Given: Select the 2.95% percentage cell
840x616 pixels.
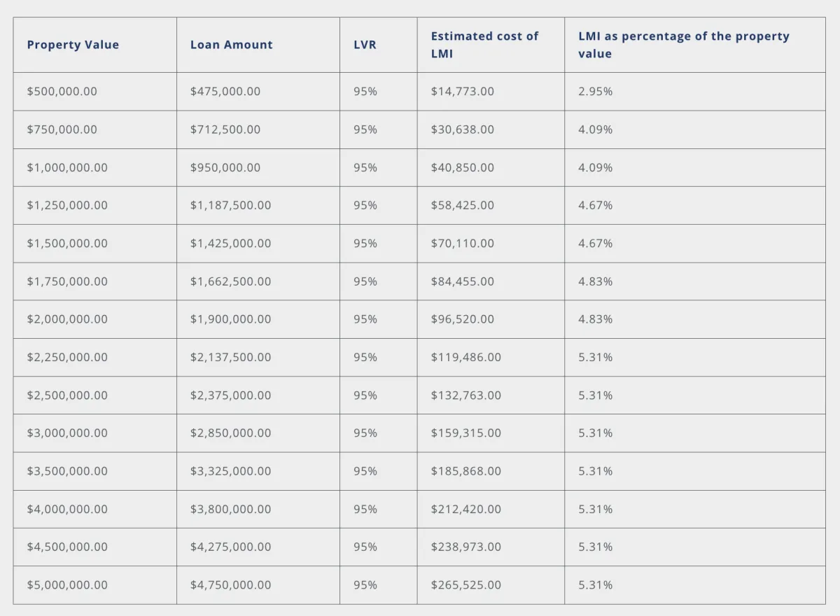Looking at the screenshot, I should pyautogui.click(x=595, y=92).
